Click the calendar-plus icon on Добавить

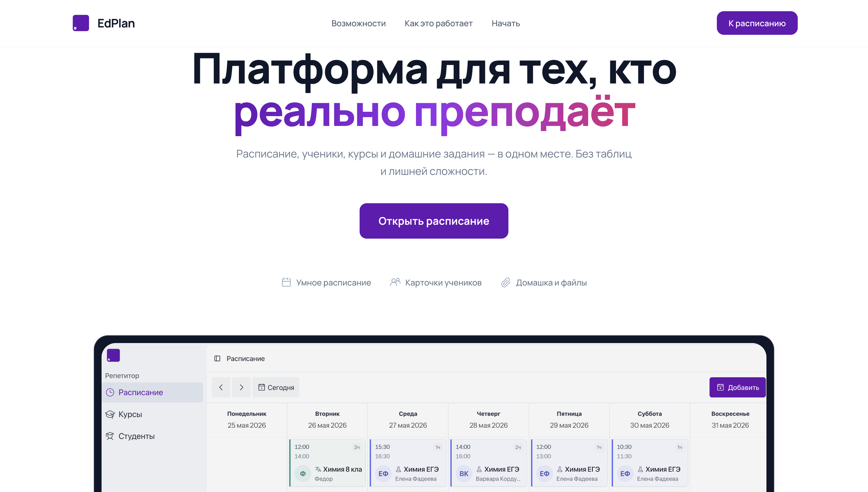pos(720,387)
